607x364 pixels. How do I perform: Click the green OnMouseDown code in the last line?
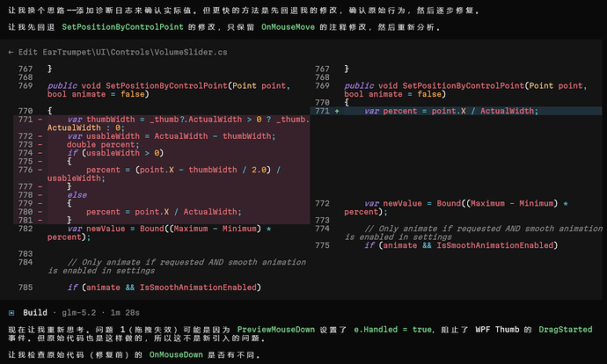[176, 354]
